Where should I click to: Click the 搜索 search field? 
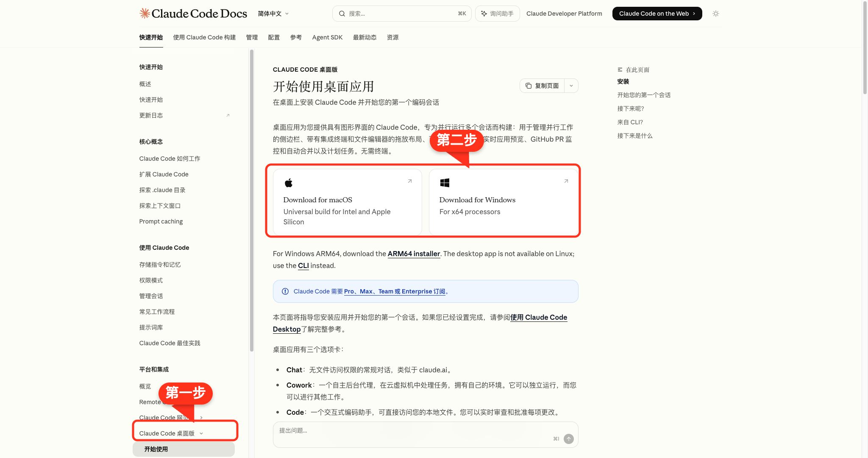point(402,14)
